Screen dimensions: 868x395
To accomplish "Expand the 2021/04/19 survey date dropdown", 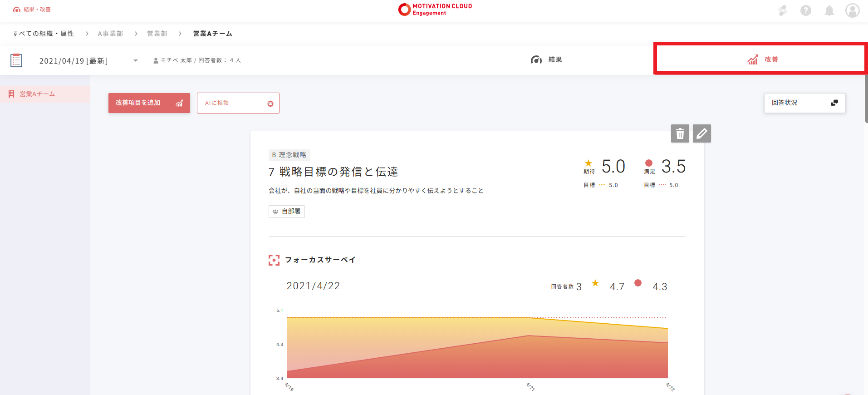I will pos(135,60).
